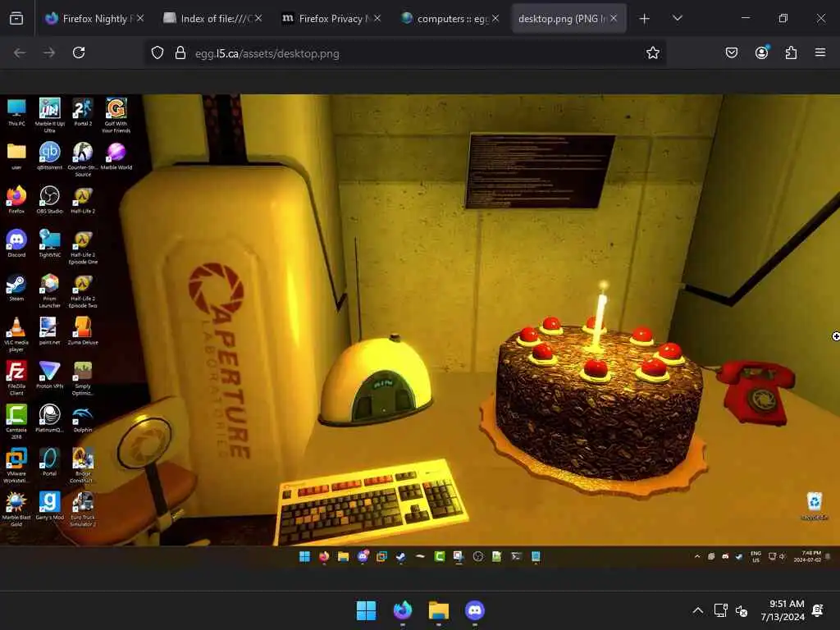Screen dimensions: 840x630
Task: Click the Zuma Deluxe icon in the image
Action: click(83, 331)
